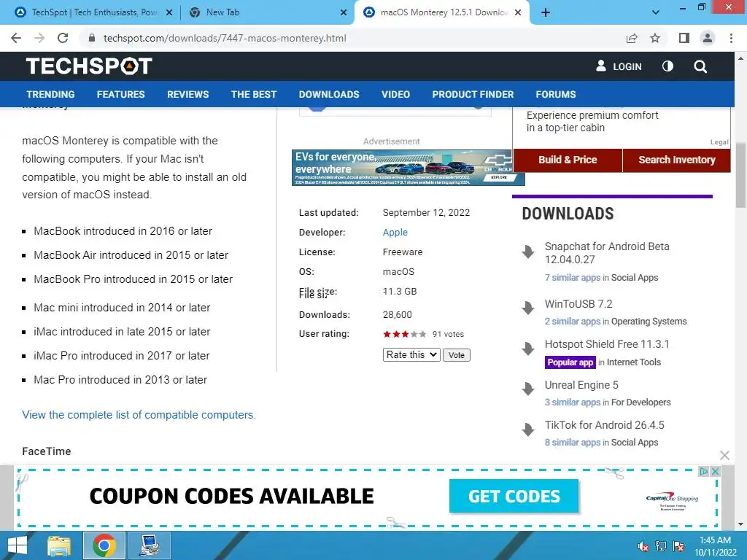747x560 pixels.
Task: Open the VIDEO menu
Action: tap(395, 94)
